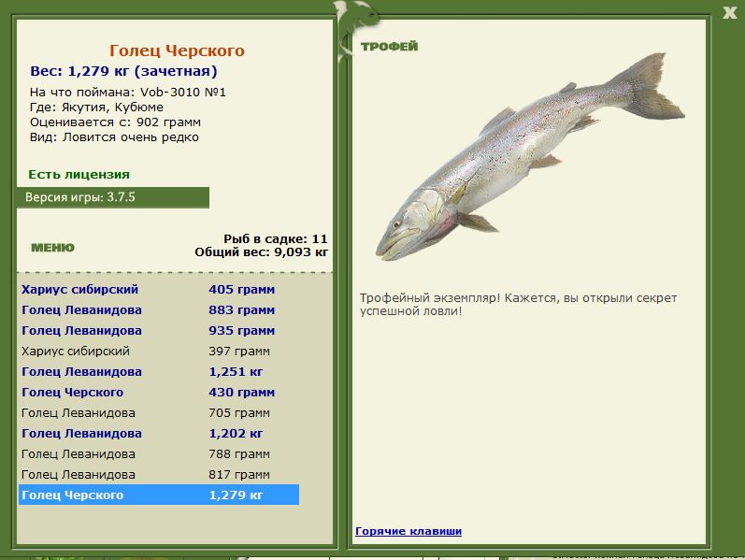745x560 pixels.
Task: Select Голец Черского 430 грамм row
Action: coord(159,393)
